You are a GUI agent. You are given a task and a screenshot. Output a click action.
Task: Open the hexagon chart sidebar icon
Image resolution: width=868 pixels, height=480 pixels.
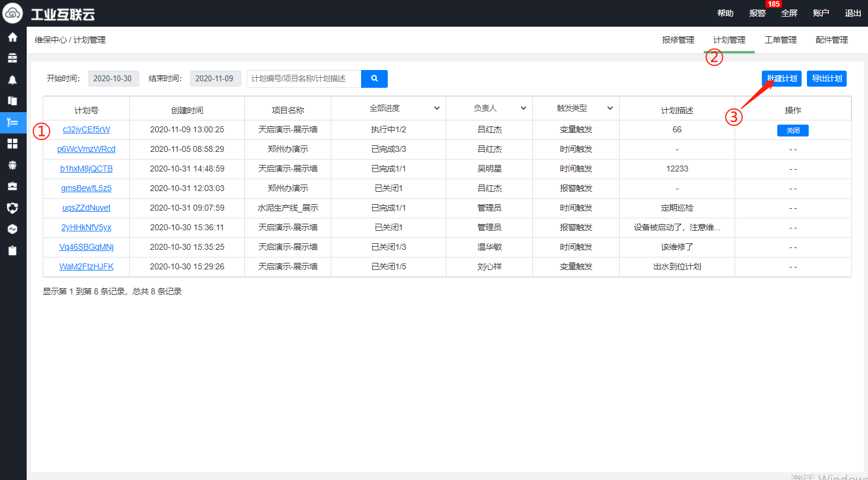click(12, 229)
